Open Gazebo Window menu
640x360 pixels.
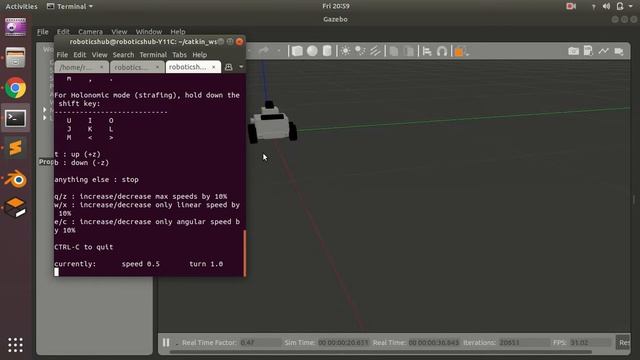pyautogui.click(x=149, y=32)
